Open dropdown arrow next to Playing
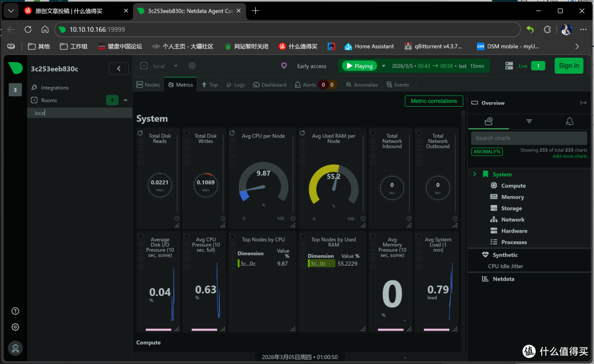 point(383,66)
